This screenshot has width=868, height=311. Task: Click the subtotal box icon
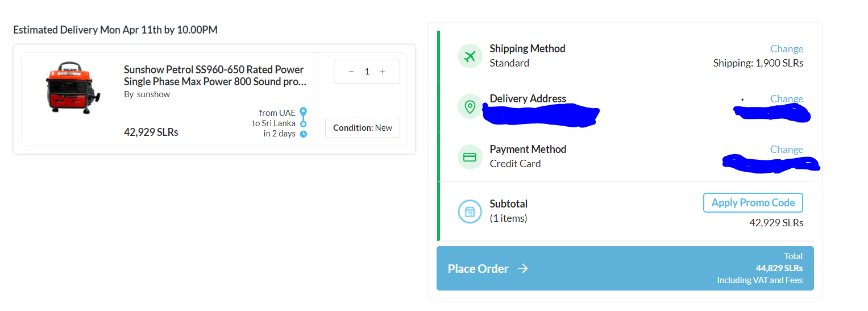point(470,212)
